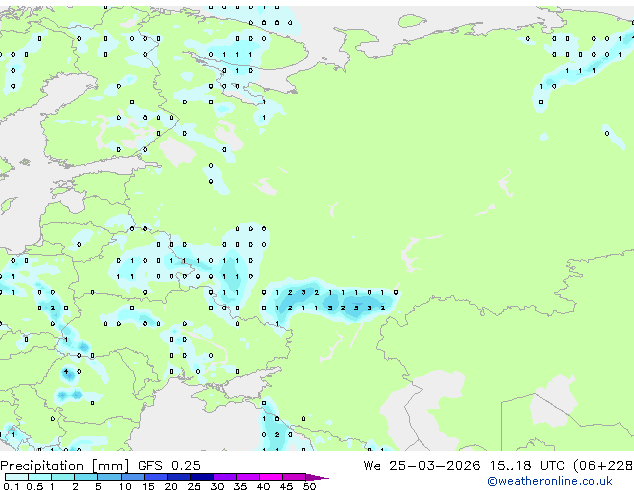Click the "GFS 0.25" model label
The width and height of the screenshot is (634, 490).
pyautogui.click(x=169, y=466)
